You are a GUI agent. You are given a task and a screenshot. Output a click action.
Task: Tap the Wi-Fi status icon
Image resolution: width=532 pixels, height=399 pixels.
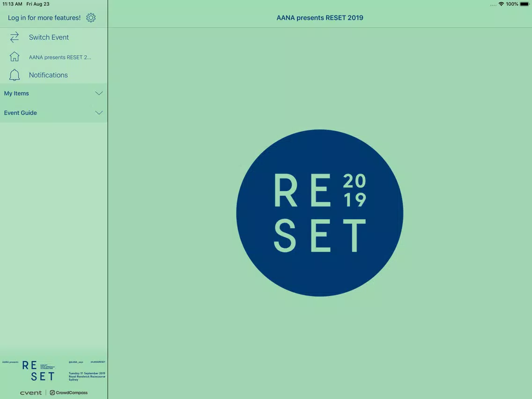pyautogui.click(x=501, y=4)
